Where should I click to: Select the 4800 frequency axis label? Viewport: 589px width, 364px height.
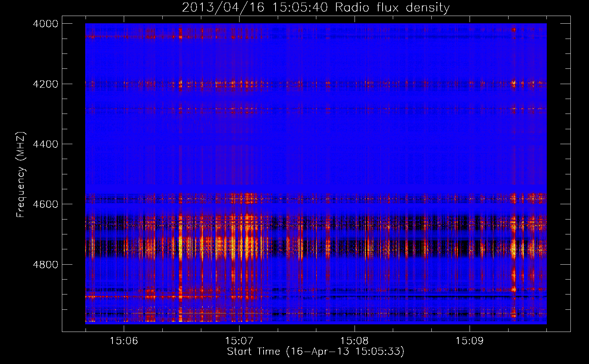tap(46, 264)
